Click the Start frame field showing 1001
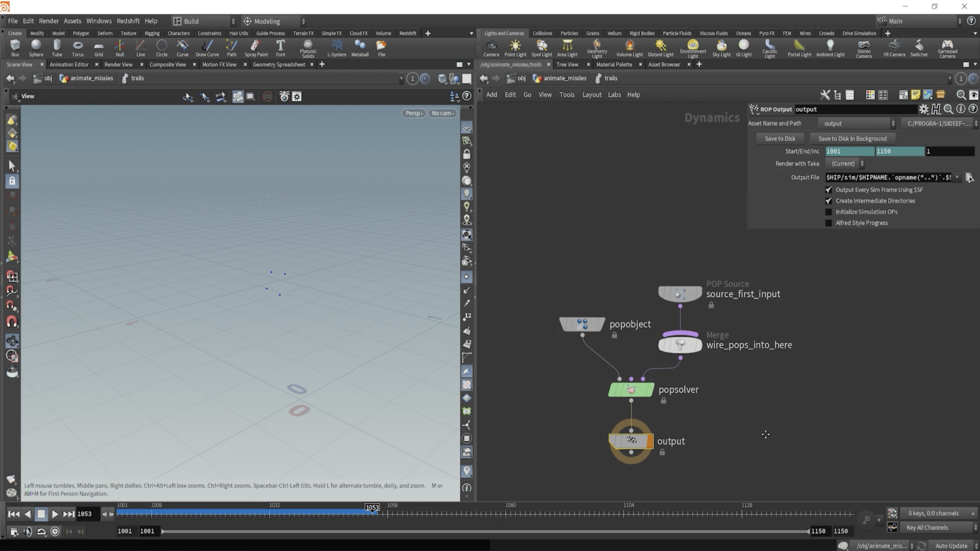The width and height of the screenshot is (980, 551). [849, 152]
